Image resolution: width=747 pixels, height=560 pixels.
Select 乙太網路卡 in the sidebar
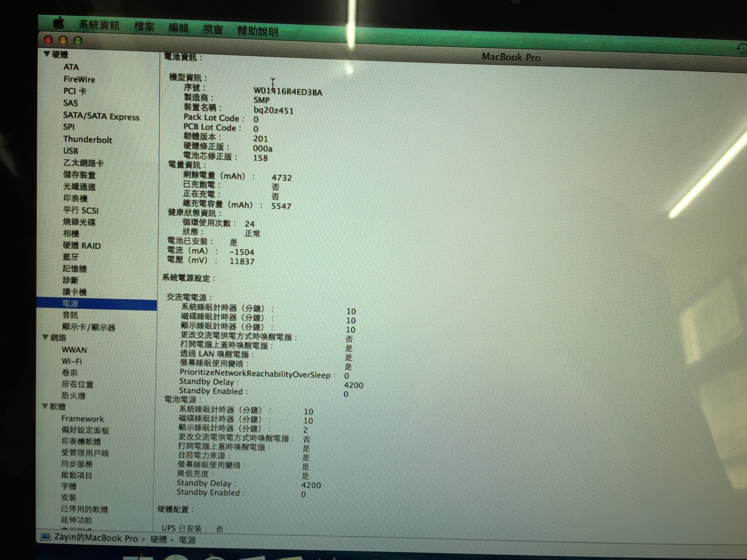point(83,163)
